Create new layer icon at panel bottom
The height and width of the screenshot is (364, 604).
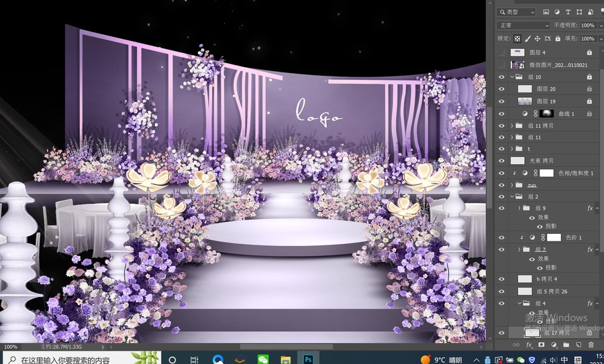[578, 345]
